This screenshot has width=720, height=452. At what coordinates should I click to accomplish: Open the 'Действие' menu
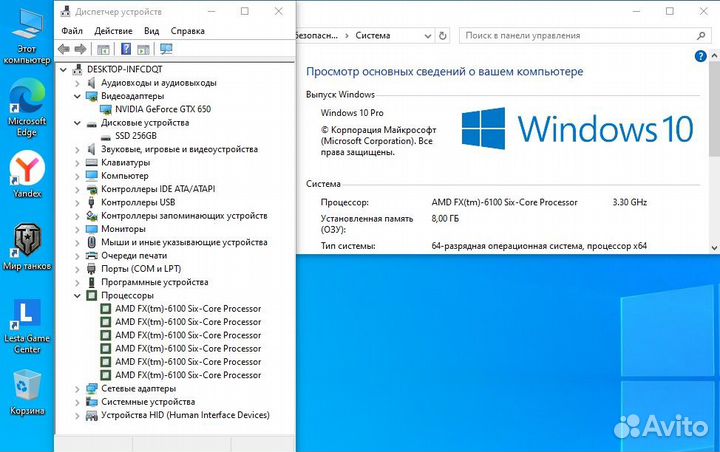coord(113,31)
